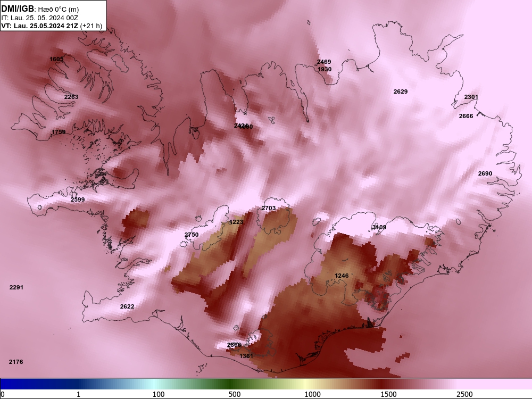Screen dimensions: 532x399
Task: Click the 100 tick on the color scale
Action: pos(159,394)
